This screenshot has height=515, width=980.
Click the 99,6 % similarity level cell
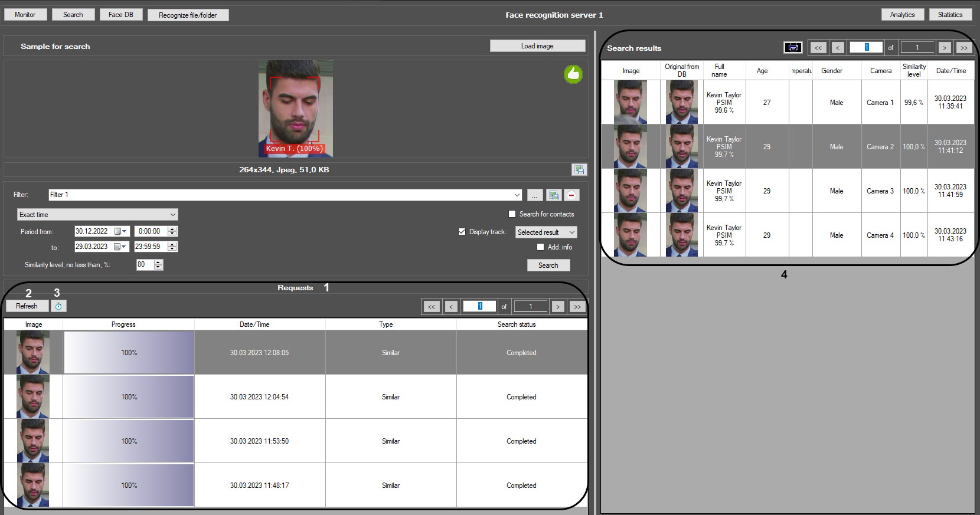point(914,103)
